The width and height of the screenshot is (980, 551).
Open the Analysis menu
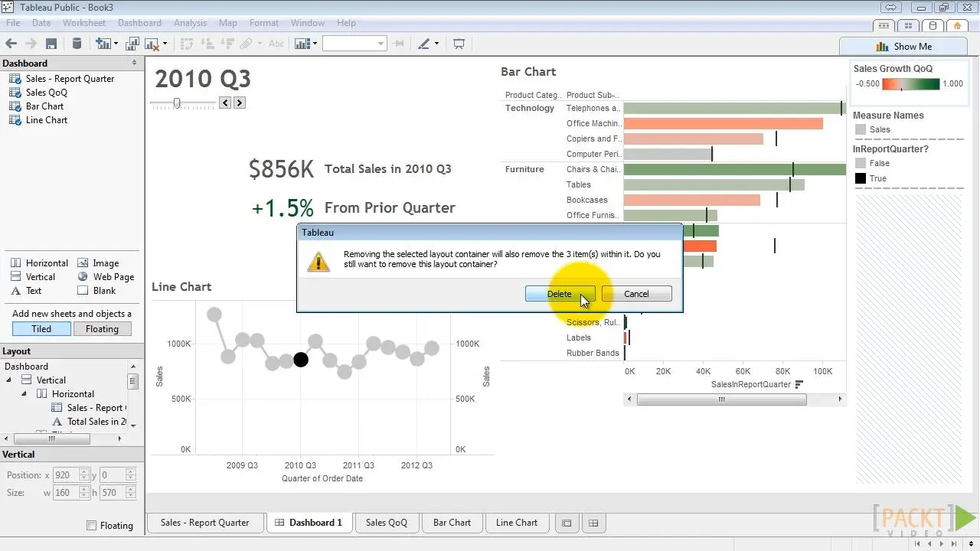(x=191, y=23)
